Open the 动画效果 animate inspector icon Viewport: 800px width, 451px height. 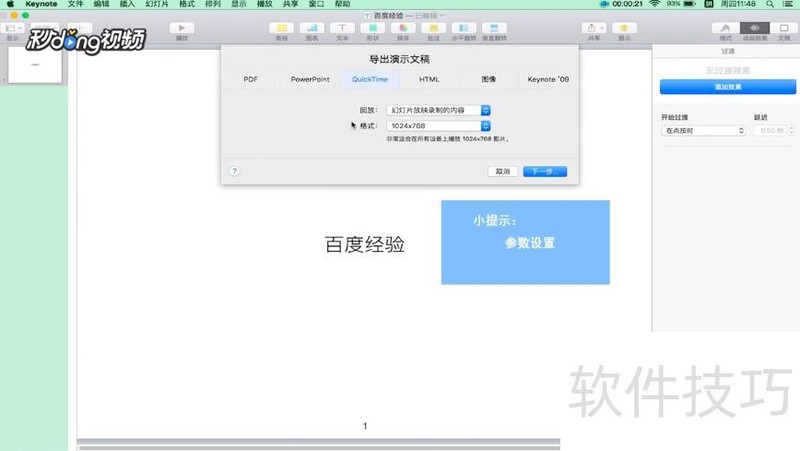click(755, 28)
